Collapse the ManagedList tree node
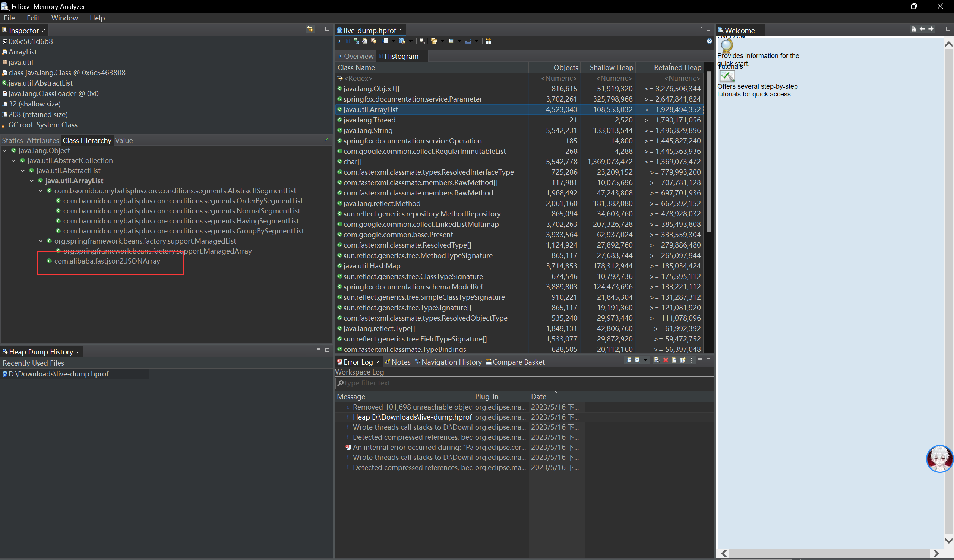Image resolution: width=954 pixels, height=560 pixels. tap(41, 241)
